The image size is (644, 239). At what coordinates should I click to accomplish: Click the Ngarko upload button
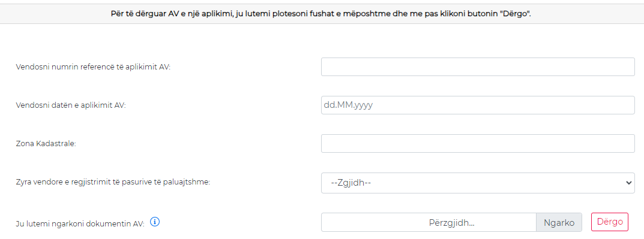coord(559,223)
